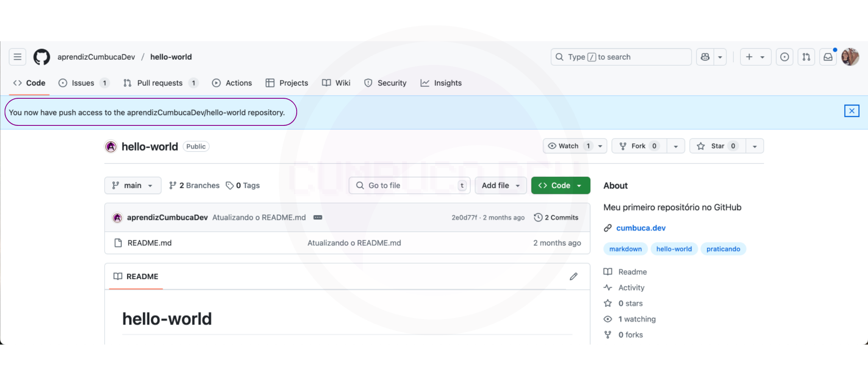
Task: Switch to the Issues tab
Action: (x=83, y=83)
